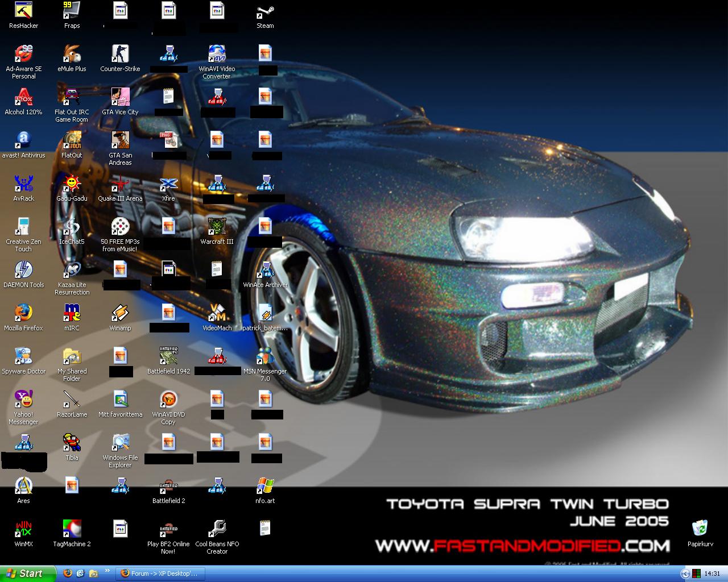Screen dimensions: 728x582
Task: Open the Steam desktop shortcut
Action: 265,15
